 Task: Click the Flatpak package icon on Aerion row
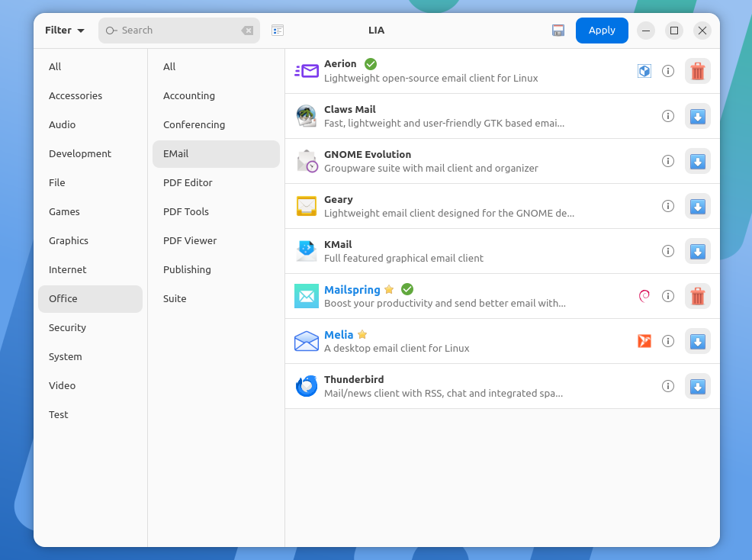[644, 71]
